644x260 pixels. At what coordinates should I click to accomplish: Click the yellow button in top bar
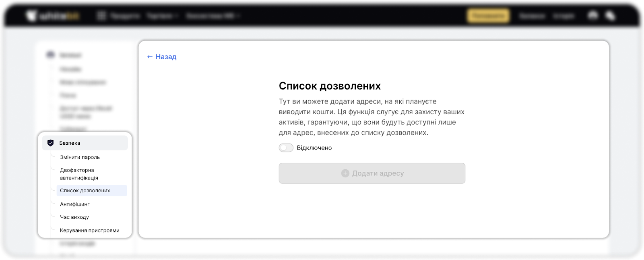click(488, 16)
